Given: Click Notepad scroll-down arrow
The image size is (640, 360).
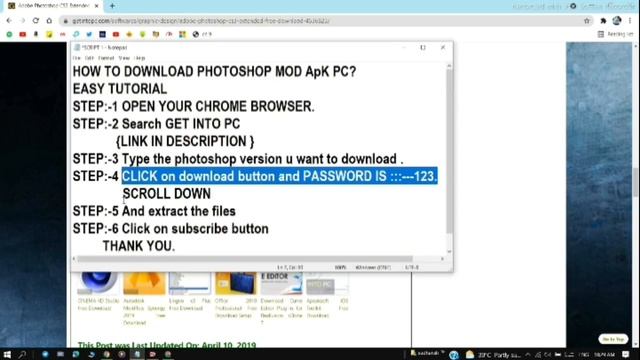Looking at the screenshot, I should (x=449, y=252).
